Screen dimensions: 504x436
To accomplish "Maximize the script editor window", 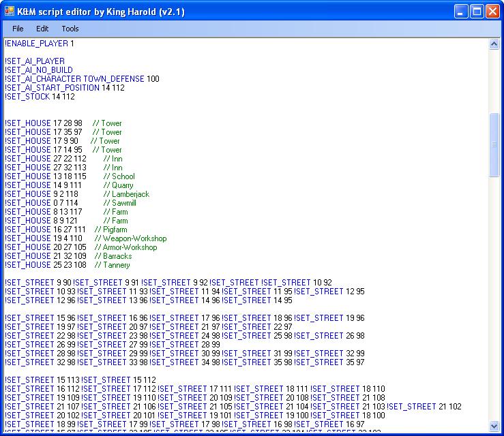I will 477,12.
